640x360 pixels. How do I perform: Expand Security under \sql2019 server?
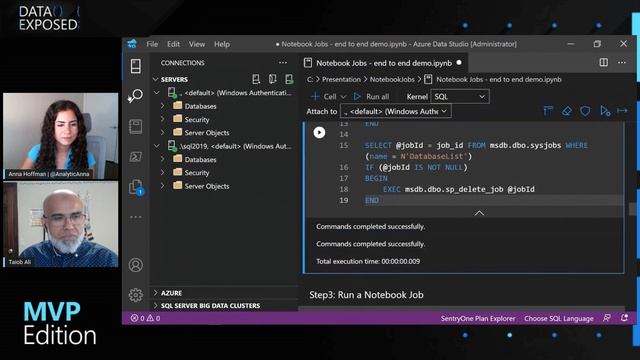(163, 173)
